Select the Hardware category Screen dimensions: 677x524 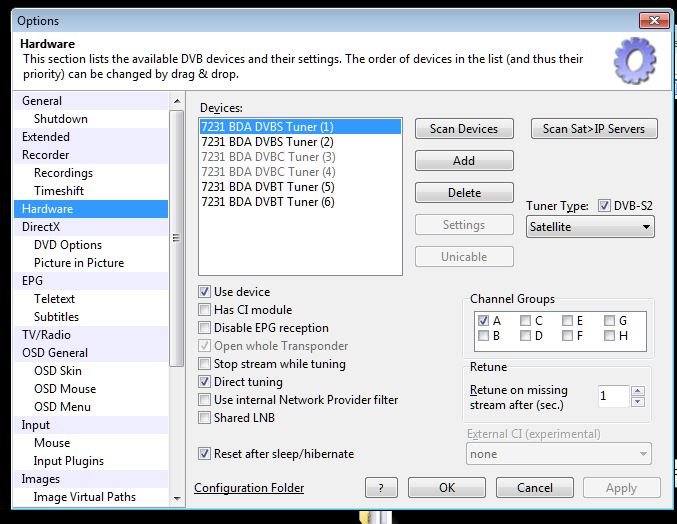click(91, 209)
